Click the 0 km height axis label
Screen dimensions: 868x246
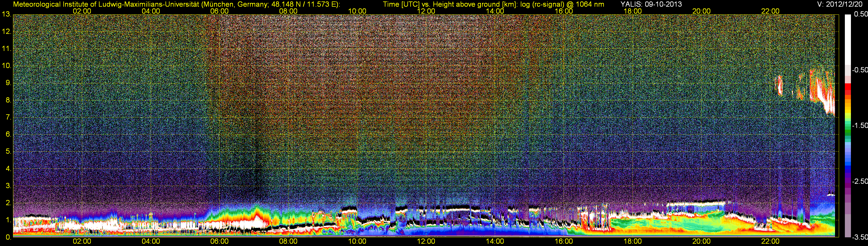coord(8,237)
